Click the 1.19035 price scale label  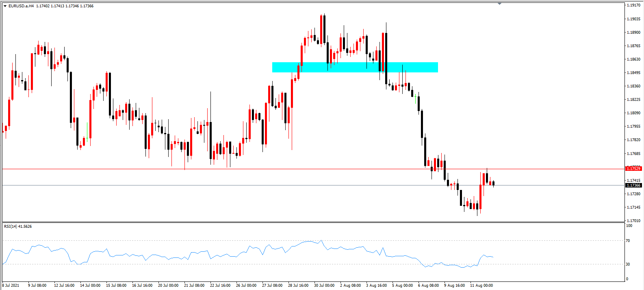point(633,19)
